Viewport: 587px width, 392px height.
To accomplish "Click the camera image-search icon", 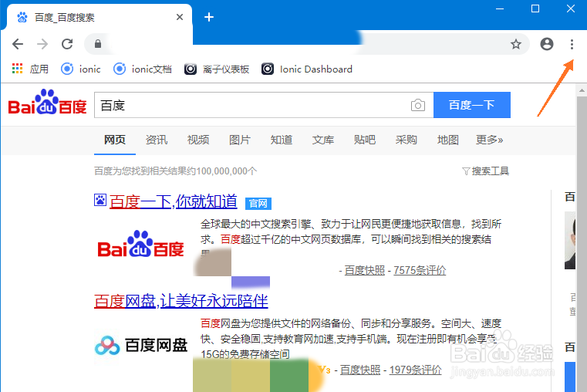I will (418, 105).
